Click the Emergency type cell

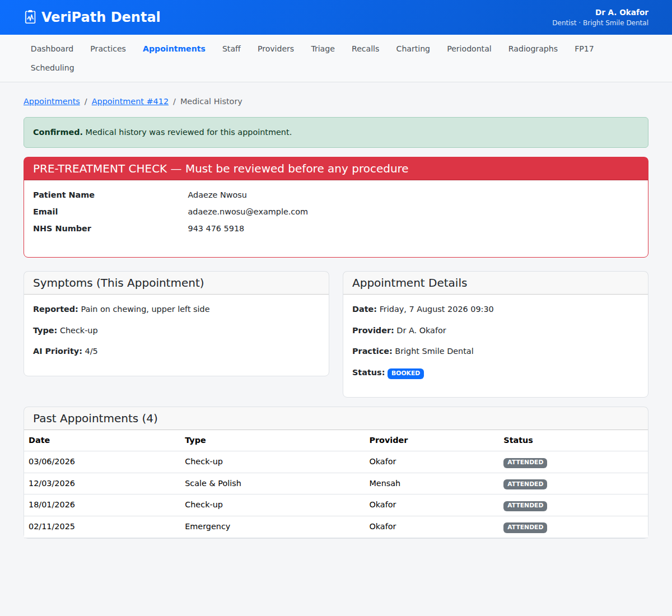click(207, 526)
